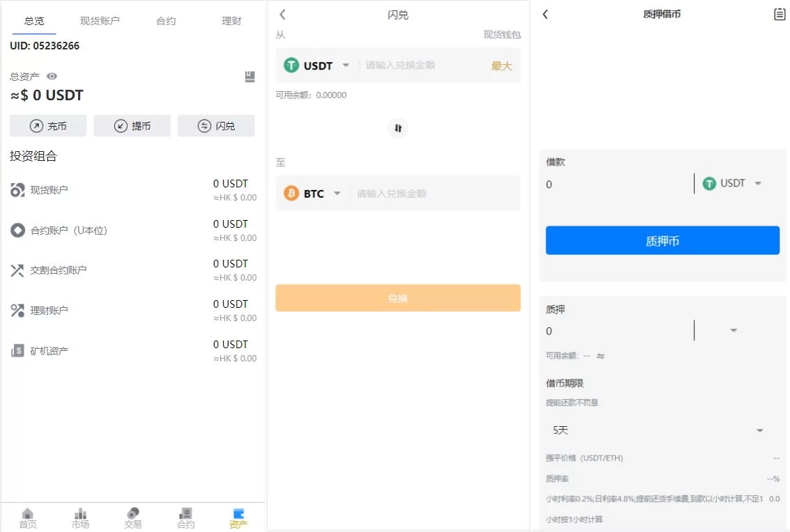Image resolution: width=790 pixels, height=532 pixels.
Task: Open Contract icon in bottom navigation
Action: coord(185,517)
